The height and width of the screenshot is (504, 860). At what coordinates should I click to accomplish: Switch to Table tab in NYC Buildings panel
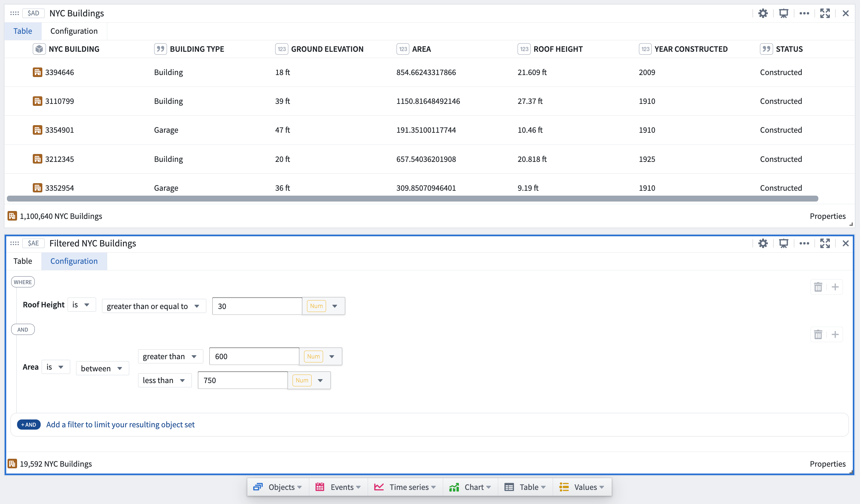coord(23,31)
